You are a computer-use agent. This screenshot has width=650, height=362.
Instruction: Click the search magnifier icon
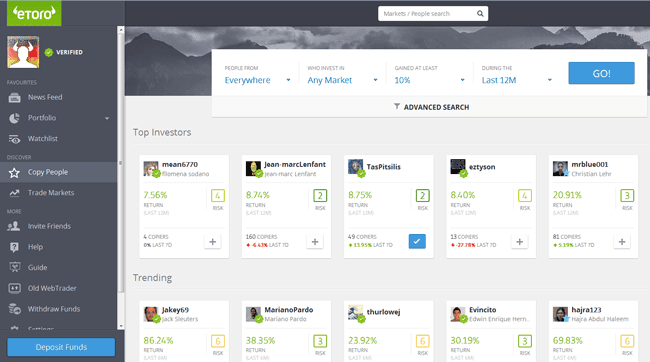(x=480, y=14)
